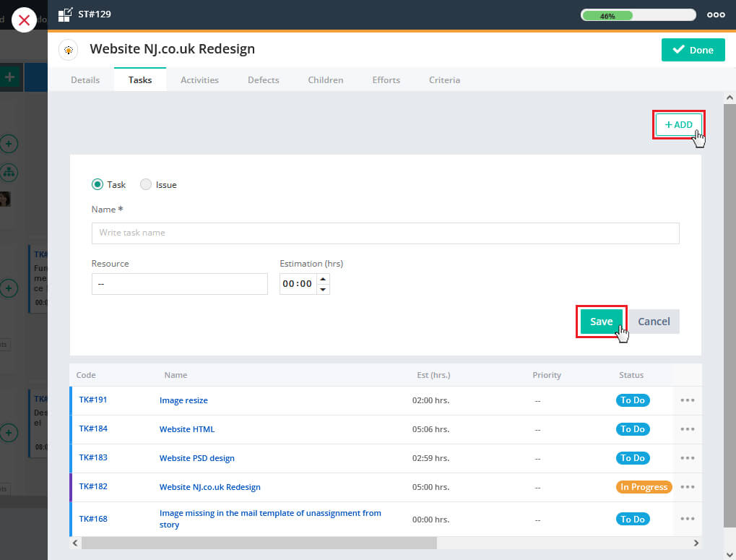Image resolution: width=736 pixels, height=560 pixels.
Task: Click into the task Name input field
Action: [x=385, y=233]
